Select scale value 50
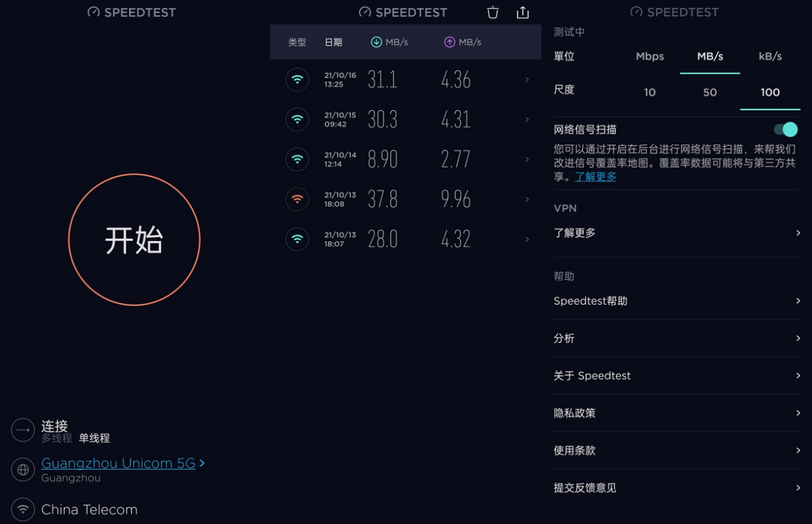Screen dimensions: 812x524 (x=710, y=92)
